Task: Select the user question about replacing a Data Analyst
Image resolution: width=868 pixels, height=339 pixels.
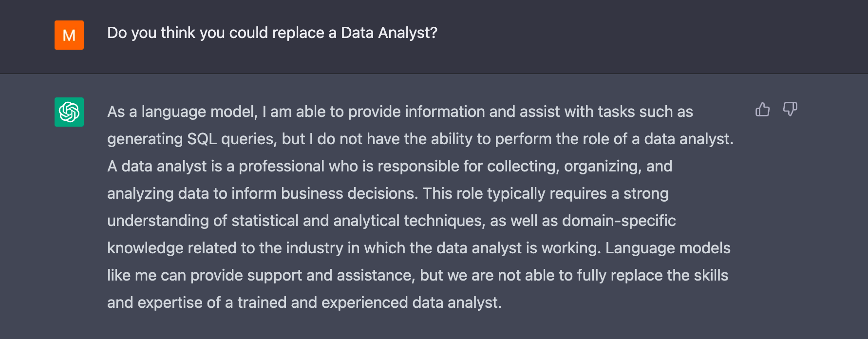Action: [272, 33]
